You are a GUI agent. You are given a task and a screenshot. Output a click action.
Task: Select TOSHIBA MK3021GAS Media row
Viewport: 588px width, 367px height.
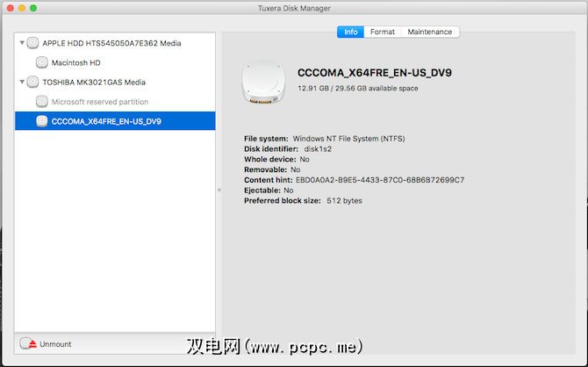115,83
